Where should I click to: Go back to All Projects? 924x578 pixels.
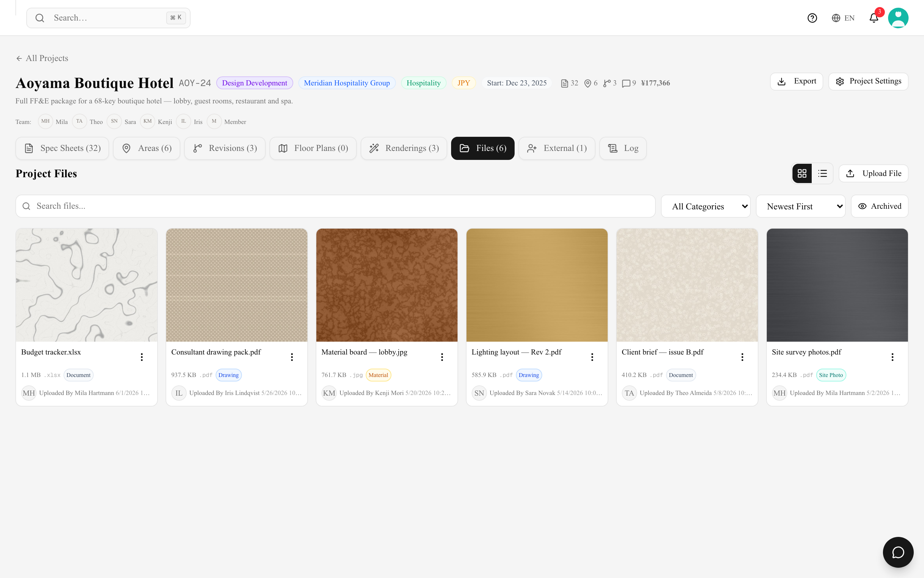click(x=42, y=58)
